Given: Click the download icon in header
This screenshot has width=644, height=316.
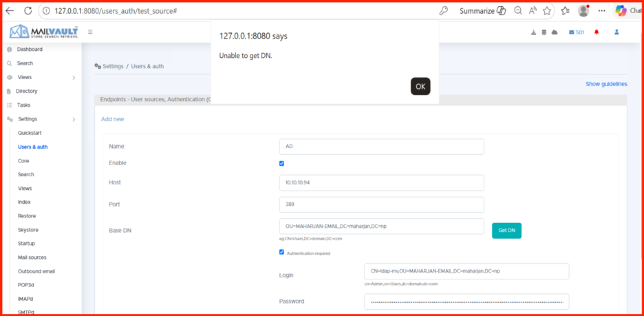Looking at the screenshot, I should coord(533,32).
